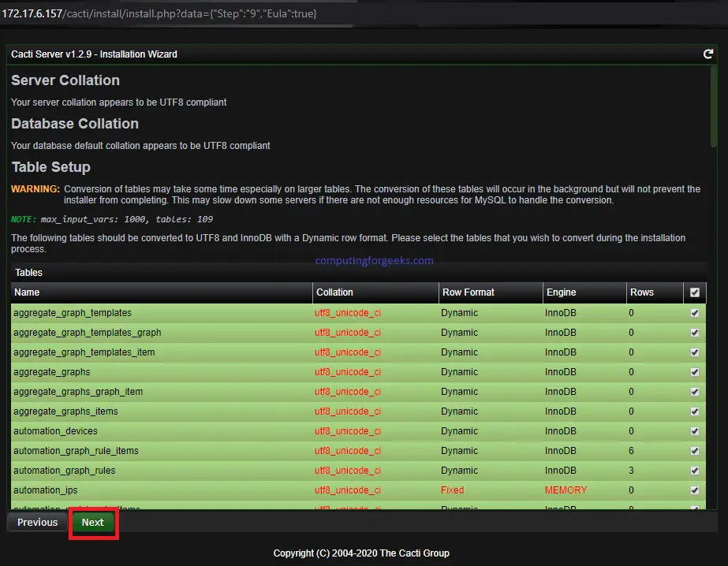Click the aggregate_graphs table name
This screenshot has height=566, width=728.
click(51, 372)
